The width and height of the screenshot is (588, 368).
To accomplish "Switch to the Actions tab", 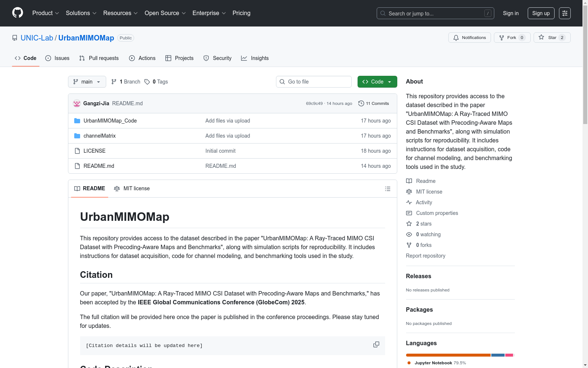I will [142, 58].
